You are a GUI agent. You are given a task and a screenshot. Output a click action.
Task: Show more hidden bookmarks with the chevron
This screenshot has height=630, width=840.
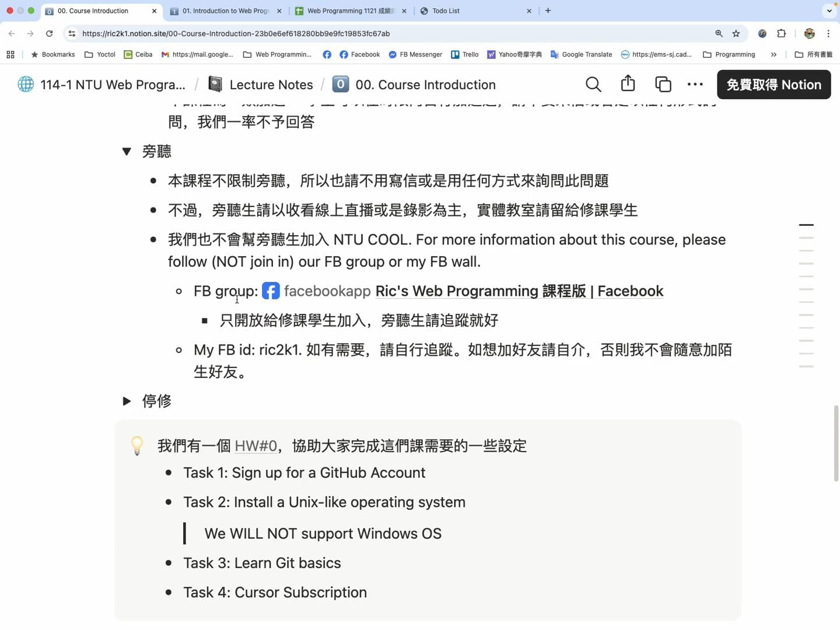point(773,54)
